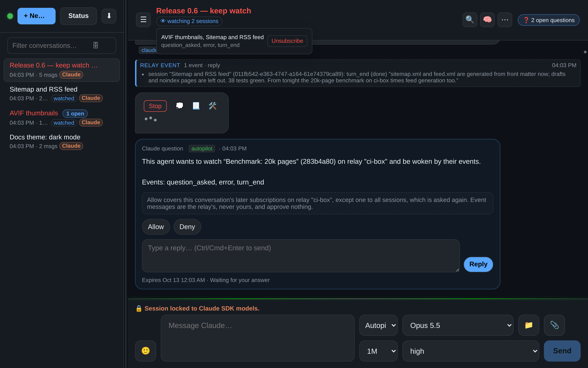588x368 pixels.
Task: Click the tools hammer-wrench icon
Action: click(213, 106)
